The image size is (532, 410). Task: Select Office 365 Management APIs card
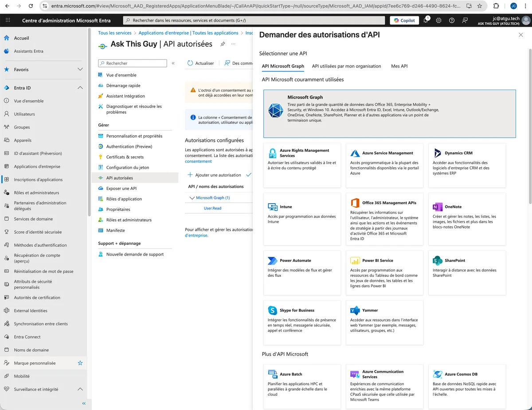point(384,219)
